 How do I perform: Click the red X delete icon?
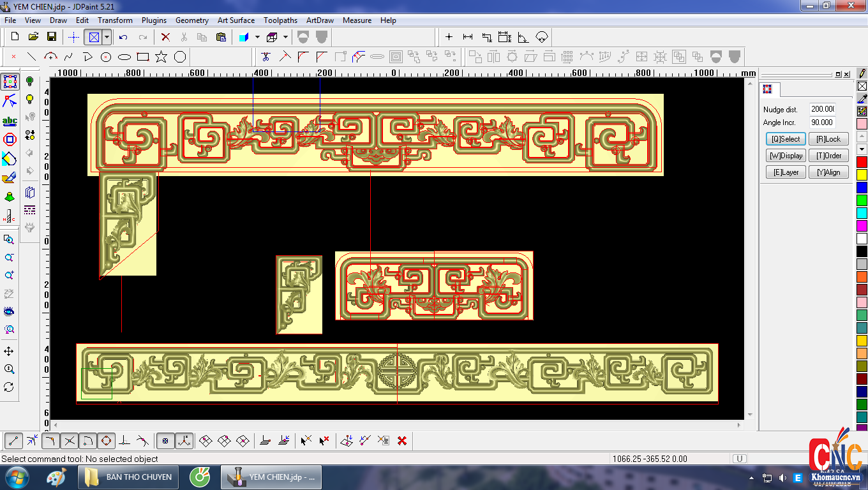[165, 37]
